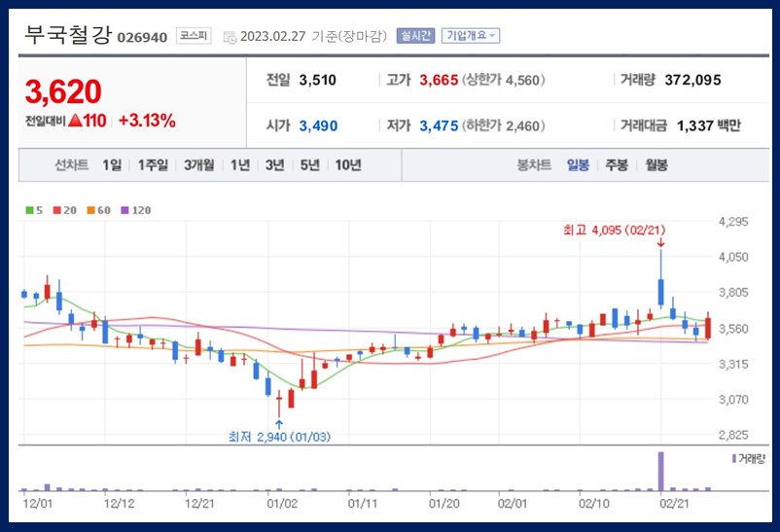Viewport: 780px width, 532px height.
Task: Click the 거래대금 1,337 백만 value
Action: click(x=708, y=125)
